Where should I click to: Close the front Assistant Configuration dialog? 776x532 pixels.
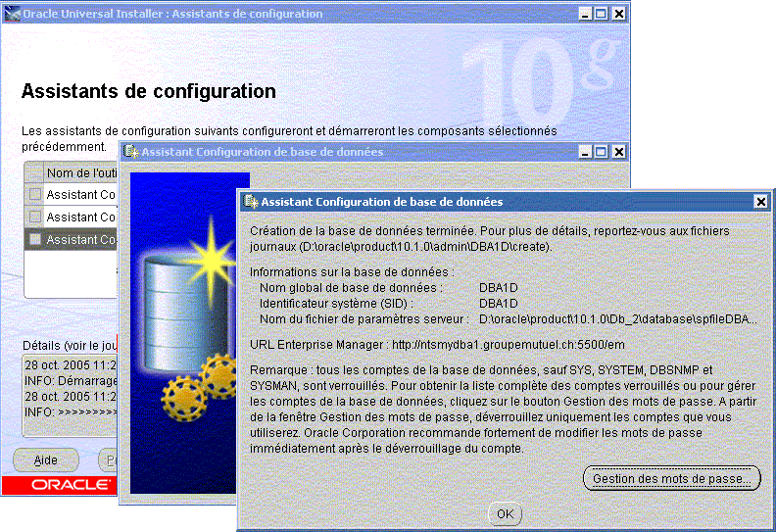click(760, 201)
